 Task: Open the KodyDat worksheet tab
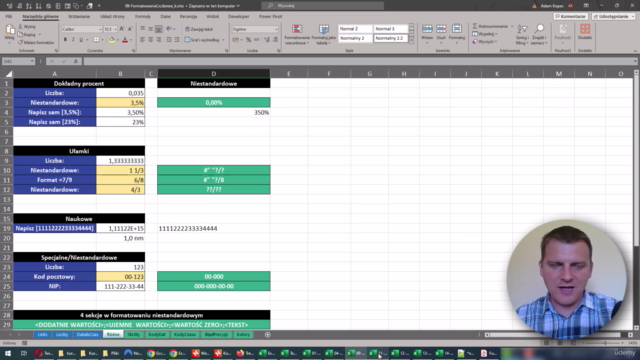coord(157,335)
